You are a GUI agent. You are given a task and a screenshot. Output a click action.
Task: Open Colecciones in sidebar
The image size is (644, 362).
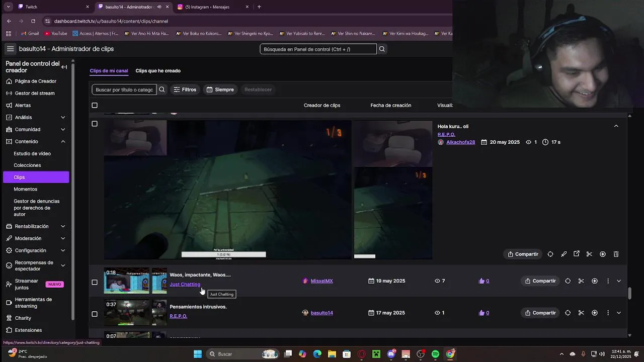coord(27,165)
